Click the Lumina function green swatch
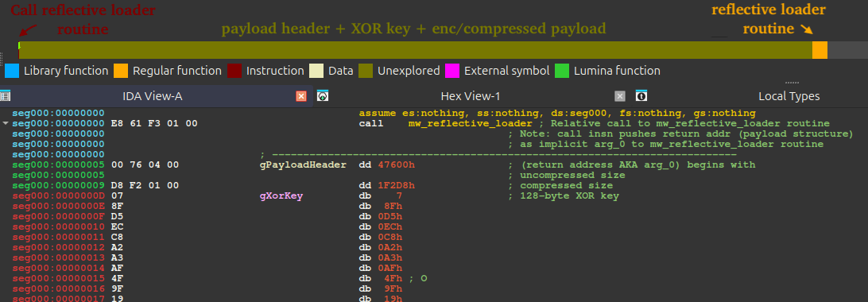 (x=562, y=71)
